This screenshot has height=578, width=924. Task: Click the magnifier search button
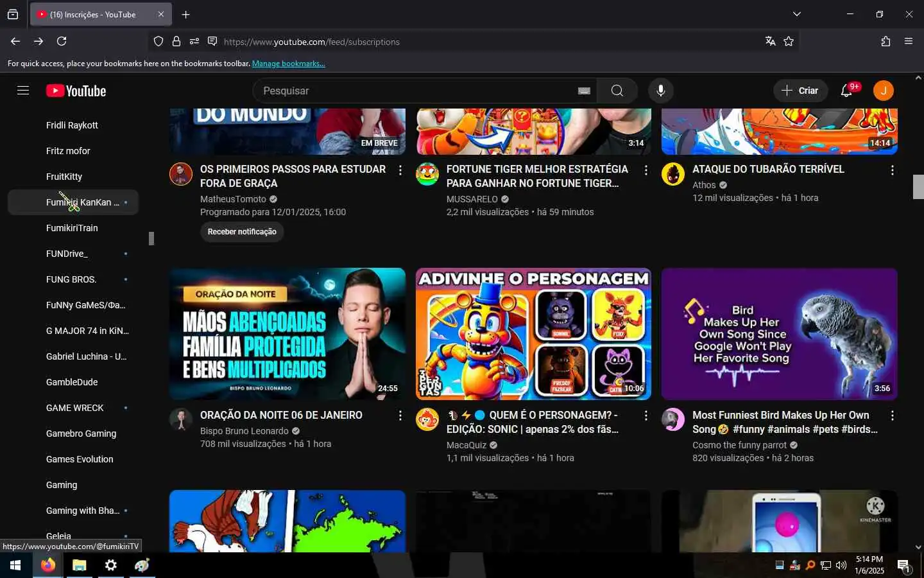tap(617, 91)
